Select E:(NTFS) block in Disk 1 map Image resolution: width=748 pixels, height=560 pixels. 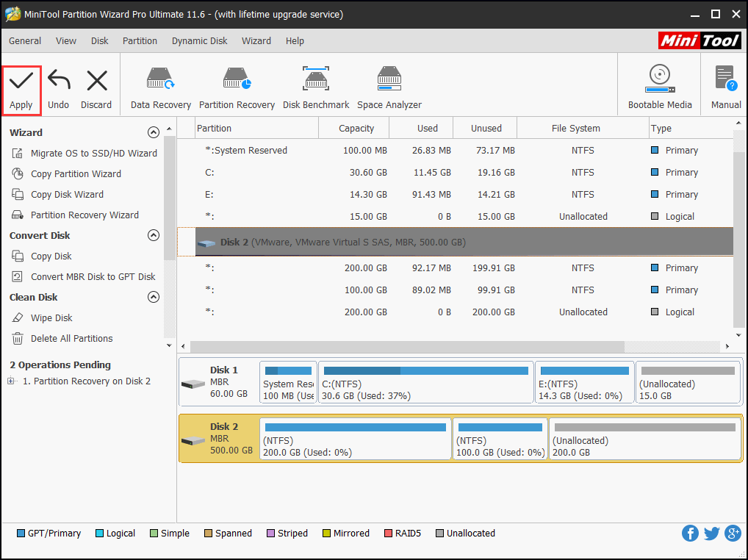coord(584,383)
